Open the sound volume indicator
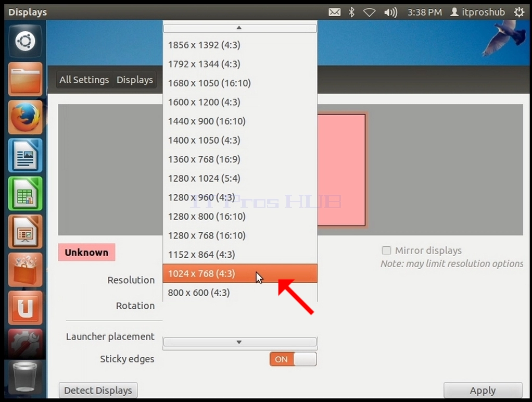 390,12
